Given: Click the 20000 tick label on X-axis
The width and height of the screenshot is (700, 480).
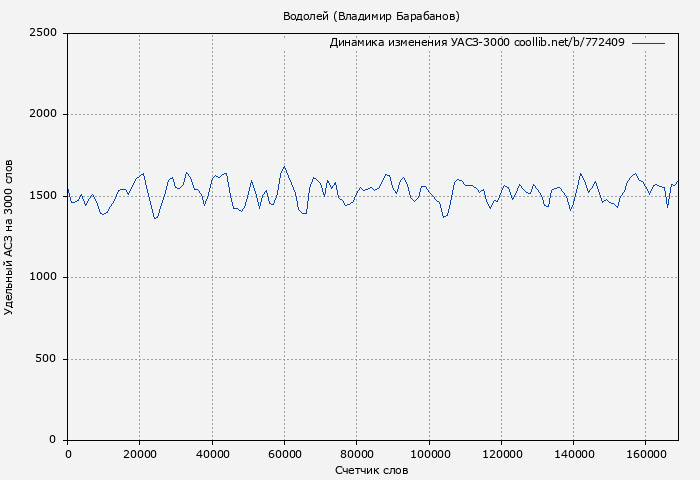Looking at the screenshot, I should click(140, 454).
